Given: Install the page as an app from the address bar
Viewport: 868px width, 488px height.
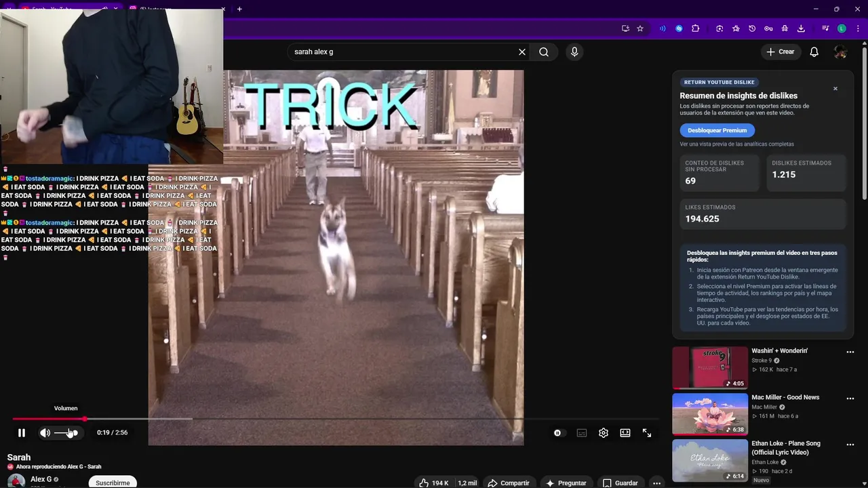Looking at the screenshot, I should coord(625,28).
